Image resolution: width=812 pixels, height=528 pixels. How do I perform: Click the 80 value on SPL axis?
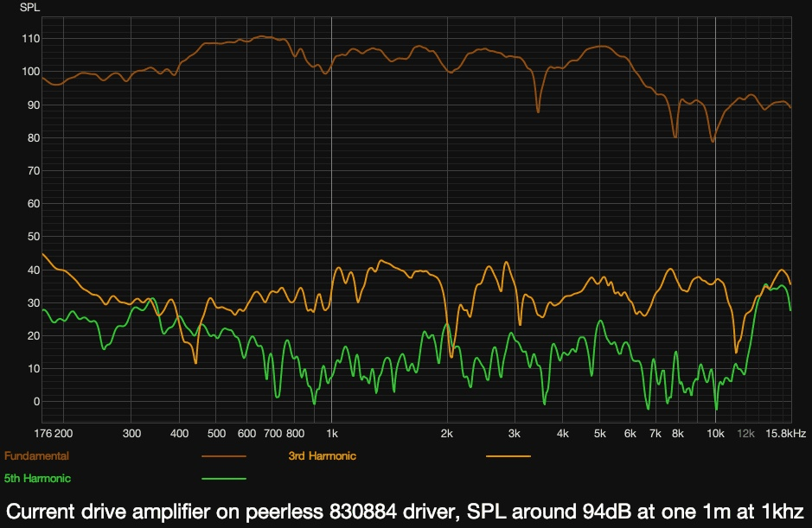[x=34, y=137]
